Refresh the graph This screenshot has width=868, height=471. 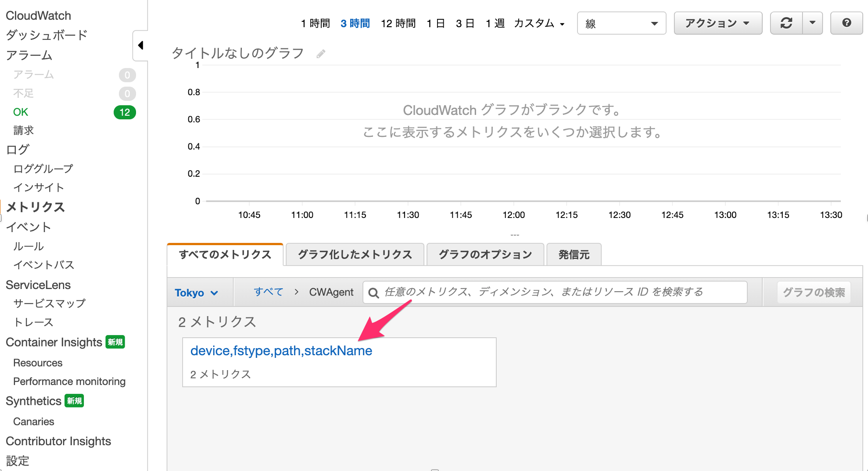point(786,23)
